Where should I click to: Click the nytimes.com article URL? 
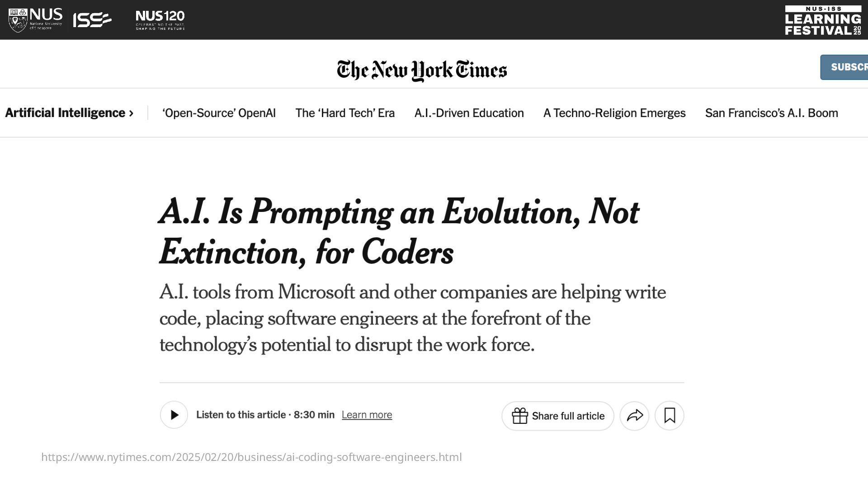coord(251,457)
